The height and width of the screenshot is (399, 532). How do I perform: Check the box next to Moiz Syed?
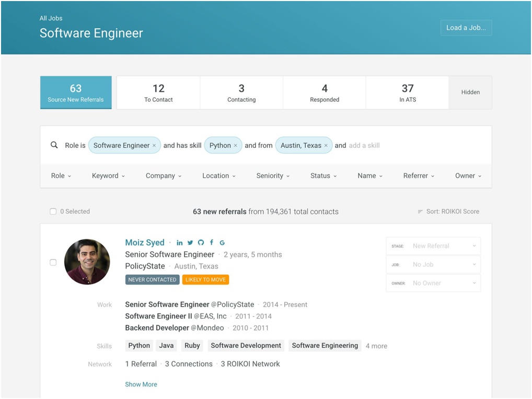(53, 262)
